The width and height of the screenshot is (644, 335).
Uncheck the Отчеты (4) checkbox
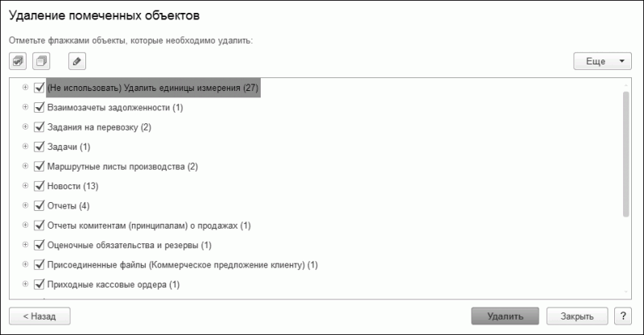click(39, 205)
